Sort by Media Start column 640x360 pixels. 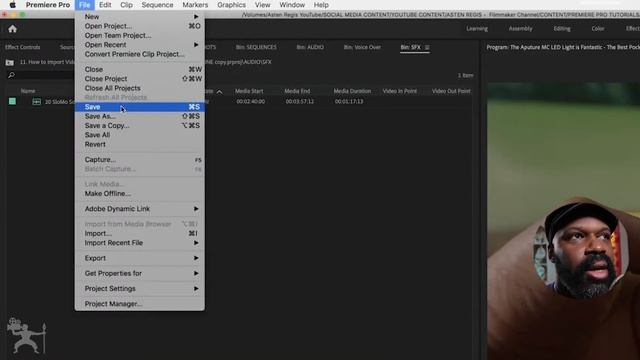249,91
